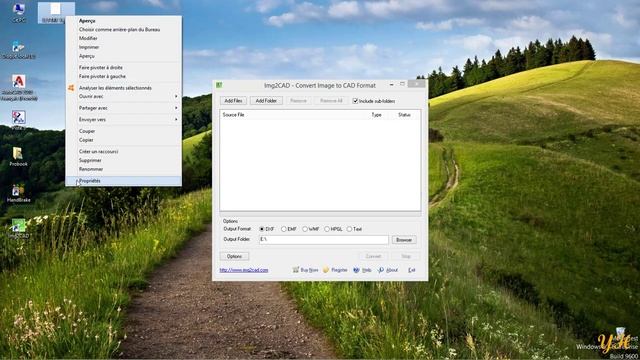
Task: Click the bold Aperçu entry at menu top
Action: (x=123, y=20)
